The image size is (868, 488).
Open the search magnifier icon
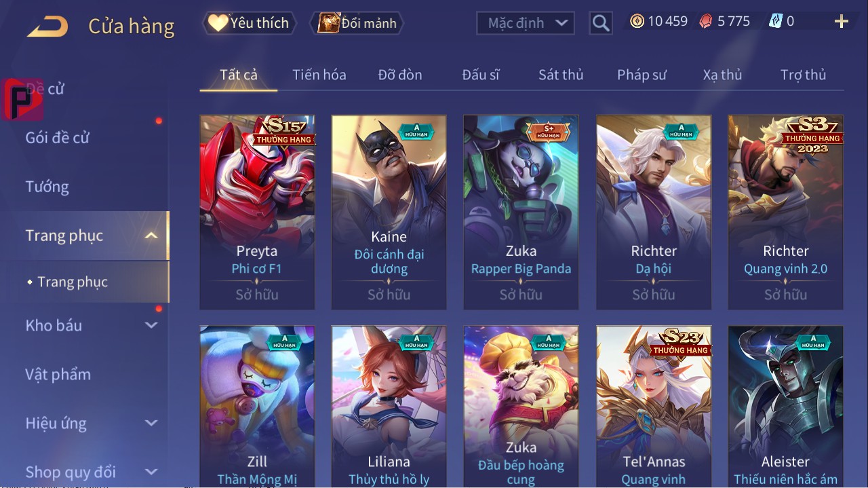pyautogui.click(x=600, y=23)
